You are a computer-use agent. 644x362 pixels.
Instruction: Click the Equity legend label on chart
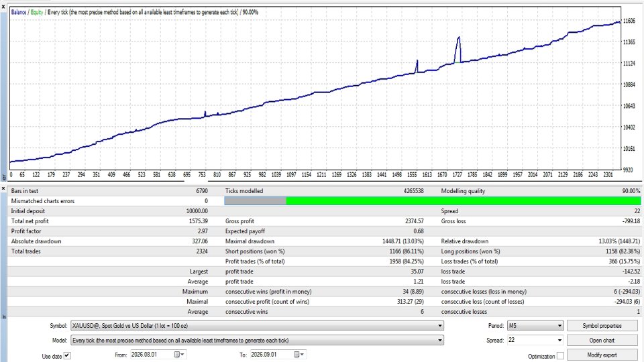point(36,12)
